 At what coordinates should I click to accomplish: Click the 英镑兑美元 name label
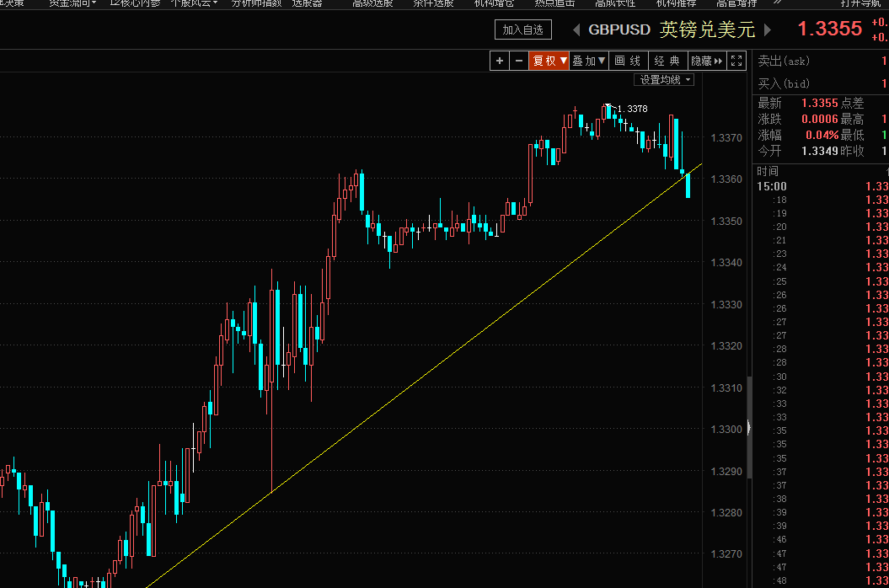click(707, 29)
